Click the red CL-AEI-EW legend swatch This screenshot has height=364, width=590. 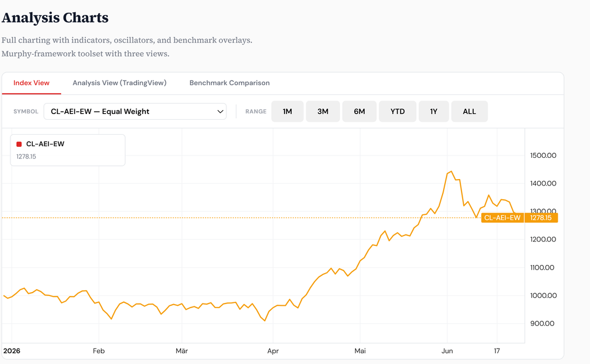pos(19,144)
